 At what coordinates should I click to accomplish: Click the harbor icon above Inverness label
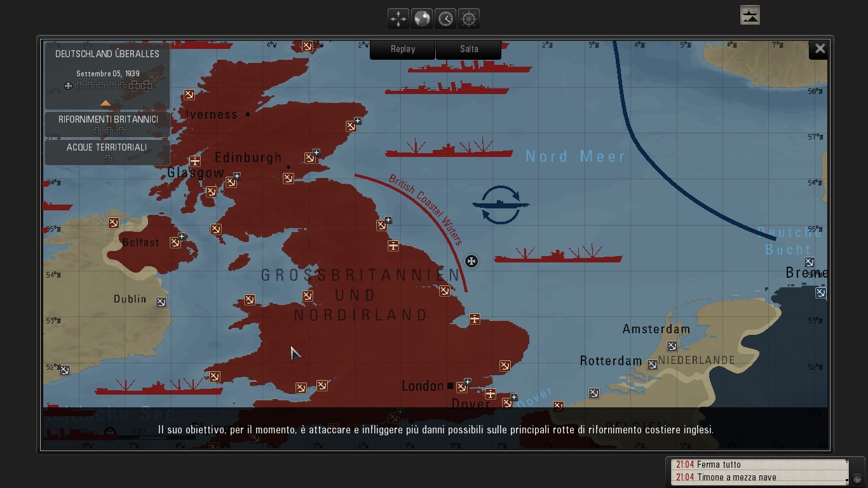(189, 95)
